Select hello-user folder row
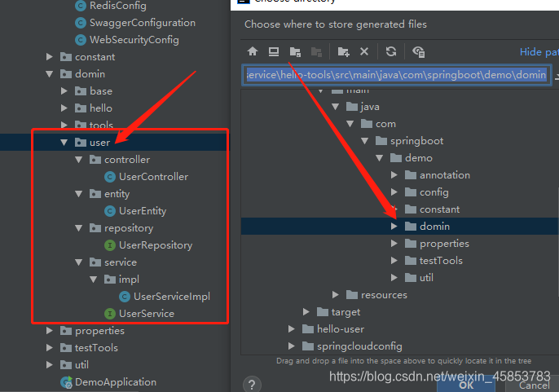Image resolution: width=559 pixels, height=392 pixels. (x=400, y=329)
